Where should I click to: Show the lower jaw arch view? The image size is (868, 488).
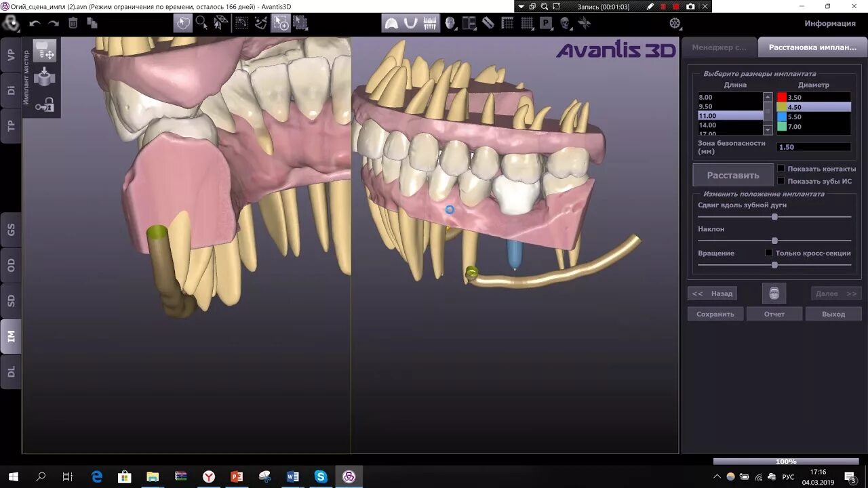coord(410,23)
